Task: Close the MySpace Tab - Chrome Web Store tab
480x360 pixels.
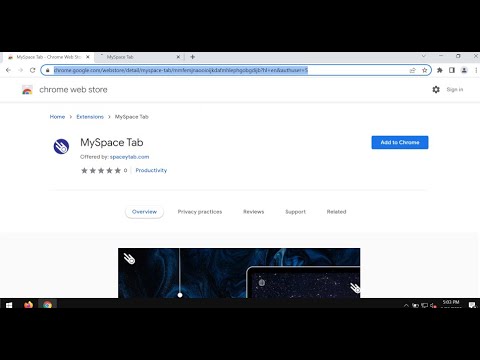Action: 88,57
